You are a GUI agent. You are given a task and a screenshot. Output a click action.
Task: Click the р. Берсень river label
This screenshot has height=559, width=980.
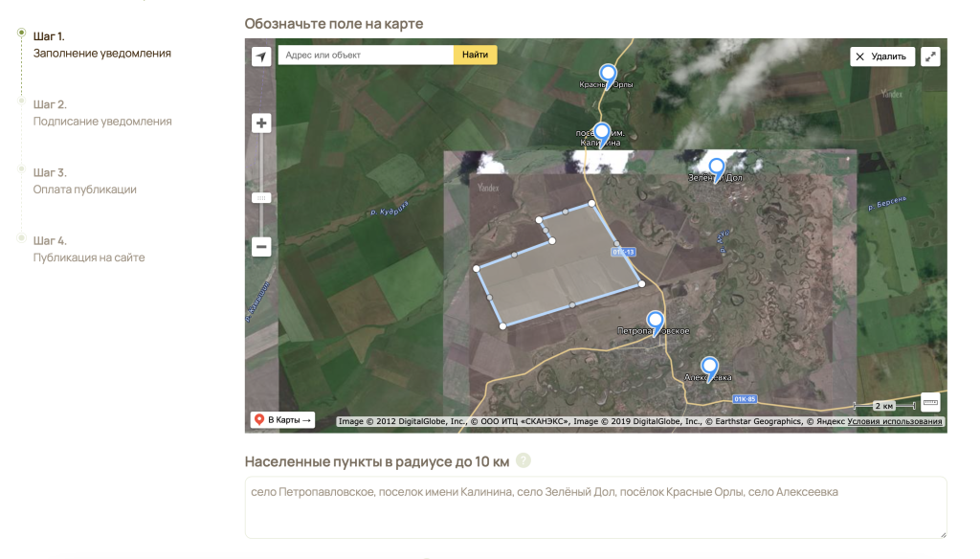(x=887, y=203)
